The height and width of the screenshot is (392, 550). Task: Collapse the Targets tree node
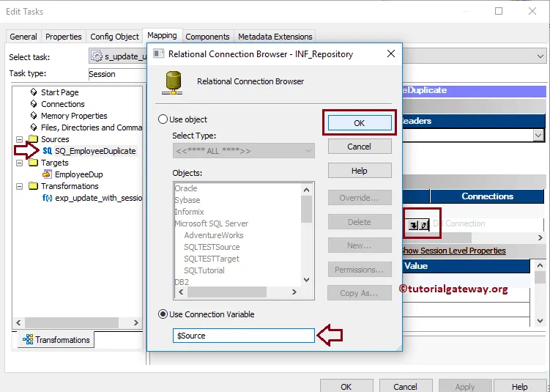coord(20,163)
